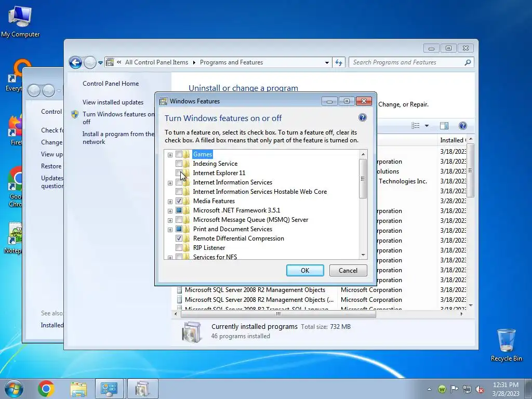This screenshot has height=399, width=532.
Task: Open the address bar history dropdown
Action: coord(327,62)
